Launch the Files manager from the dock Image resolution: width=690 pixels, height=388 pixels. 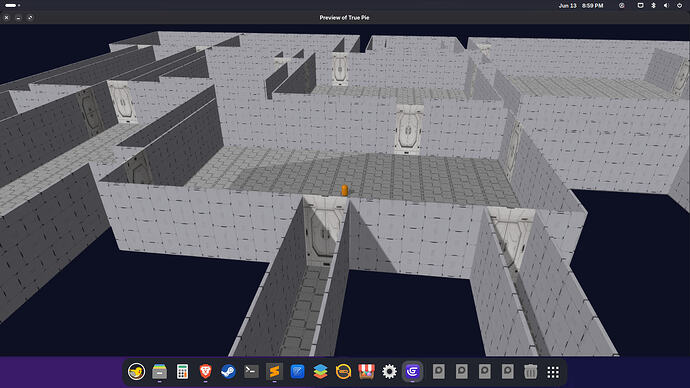[x=159, y=372]
